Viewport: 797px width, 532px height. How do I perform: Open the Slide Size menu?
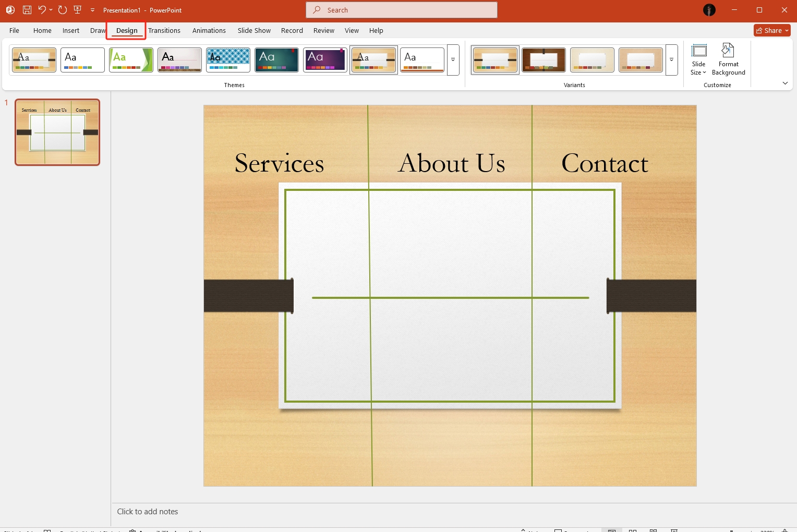(698, 59)
